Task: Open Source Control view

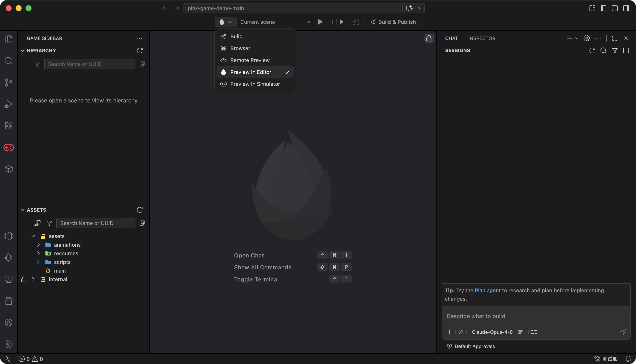Action: point(8,83)
